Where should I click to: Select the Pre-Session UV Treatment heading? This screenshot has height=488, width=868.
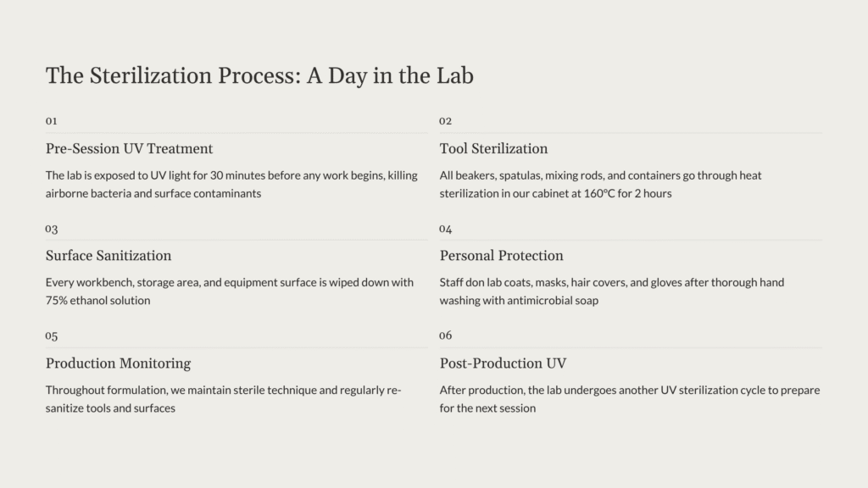pos(129,148)
